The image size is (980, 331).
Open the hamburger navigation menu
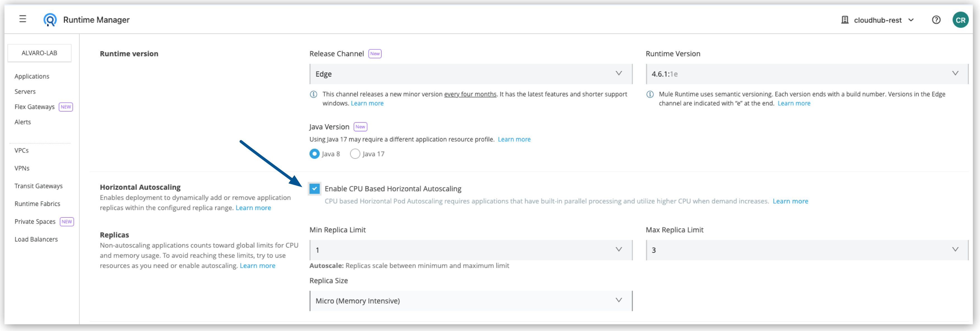22,19
